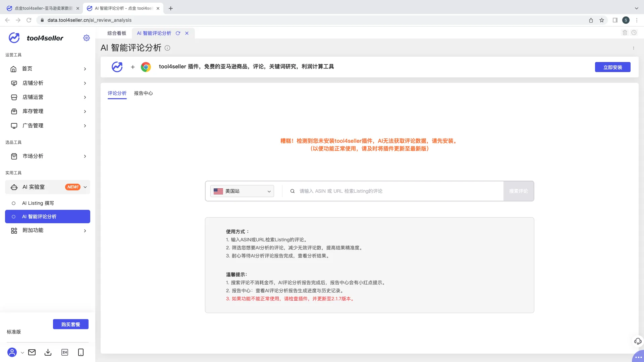Image resolution: width=644 pixels, height=362 pixels.
Task: Open Chrome three-dot menu
Action: (x=637, y=20)
